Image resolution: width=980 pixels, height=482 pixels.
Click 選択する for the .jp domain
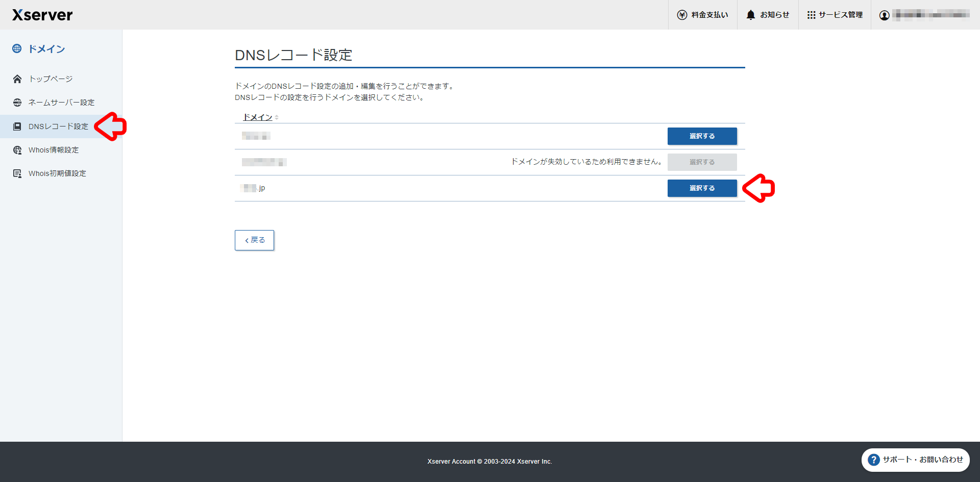click(702, 188)
